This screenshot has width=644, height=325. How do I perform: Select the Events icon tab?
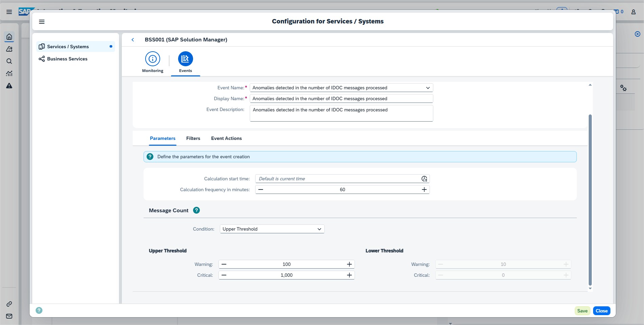[x=185, y=59]
